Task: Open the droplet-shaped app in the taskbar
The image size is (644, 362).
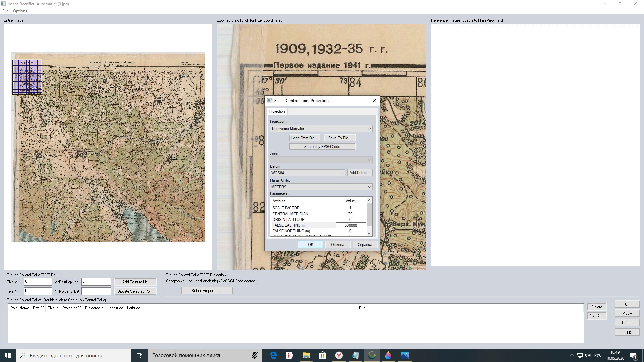Action: [x=388, y=355]
